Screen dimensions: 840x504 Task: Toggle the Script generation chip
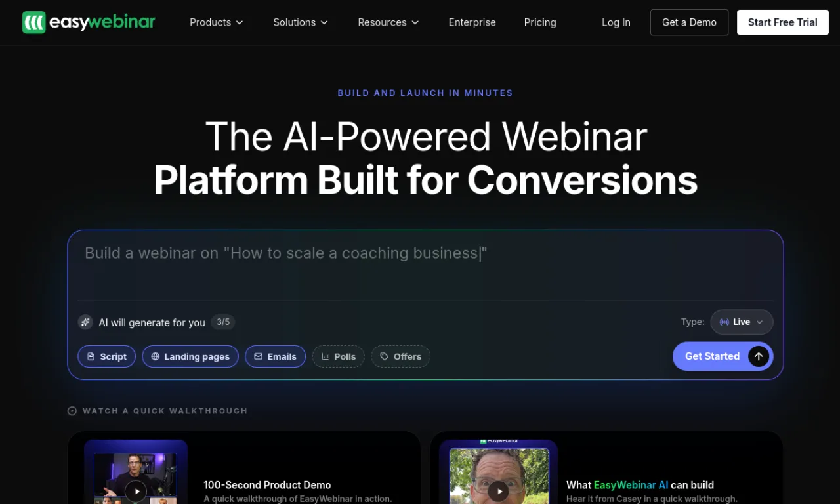coord(107,356)
